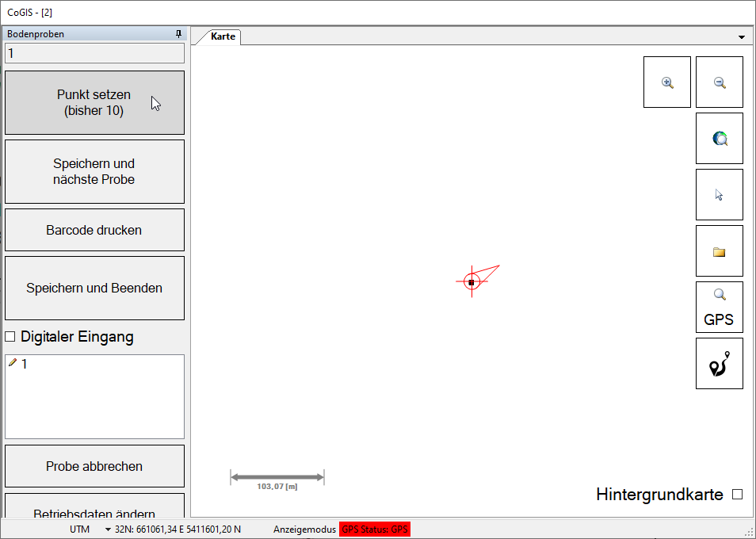
Task: Click the GPS Status indicator
Action: click(374, 529)
